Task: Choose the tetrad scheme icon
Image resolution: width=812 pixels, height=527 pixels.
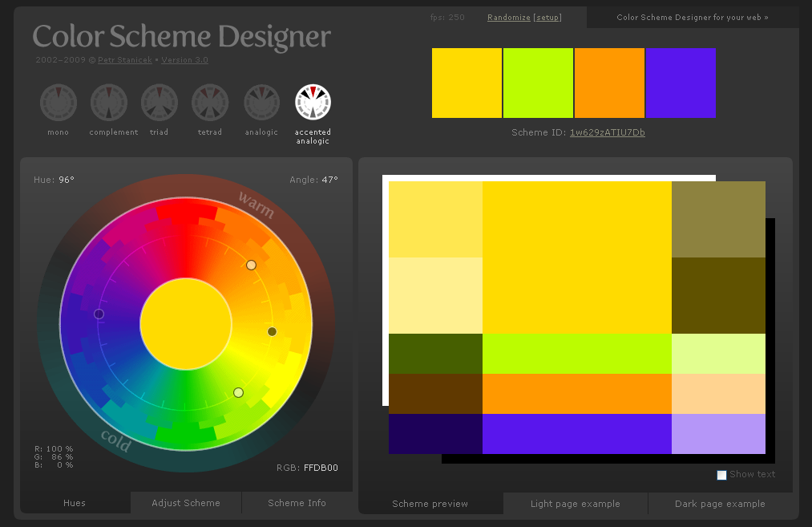Action: tap(210, 103)
